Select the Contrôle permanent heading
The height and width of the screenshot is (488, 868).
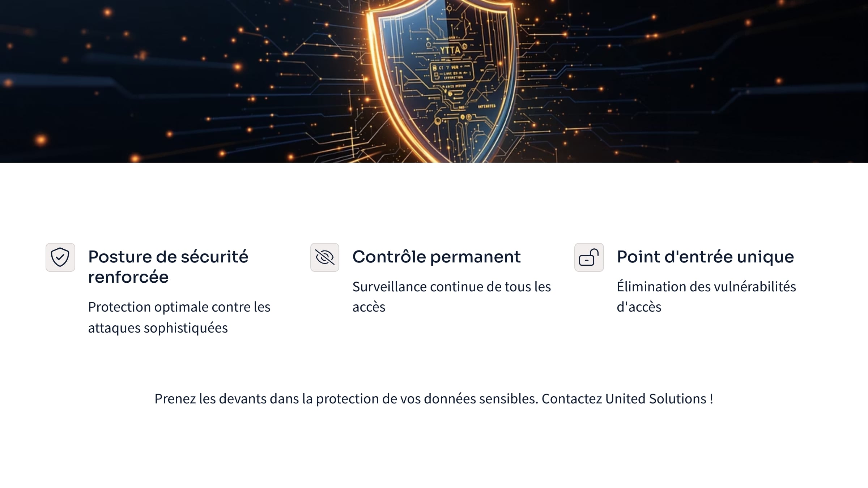(437, 257)
